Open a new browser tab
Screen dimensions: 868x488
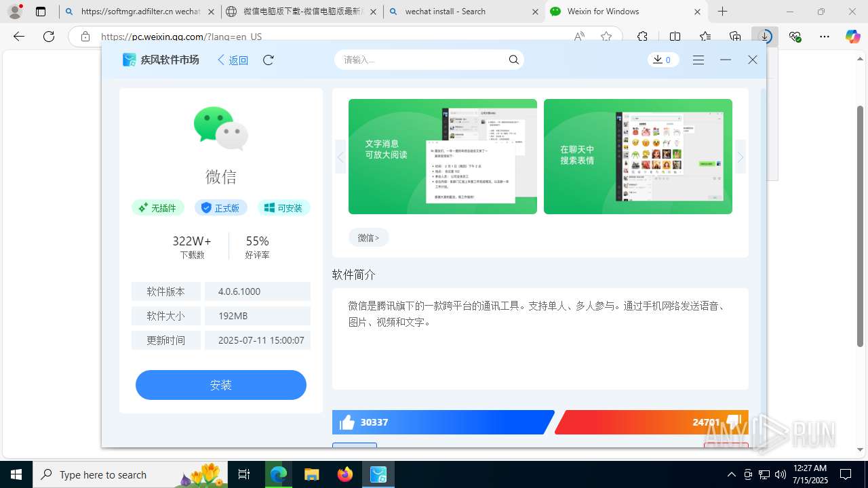[x=723, y=12]
